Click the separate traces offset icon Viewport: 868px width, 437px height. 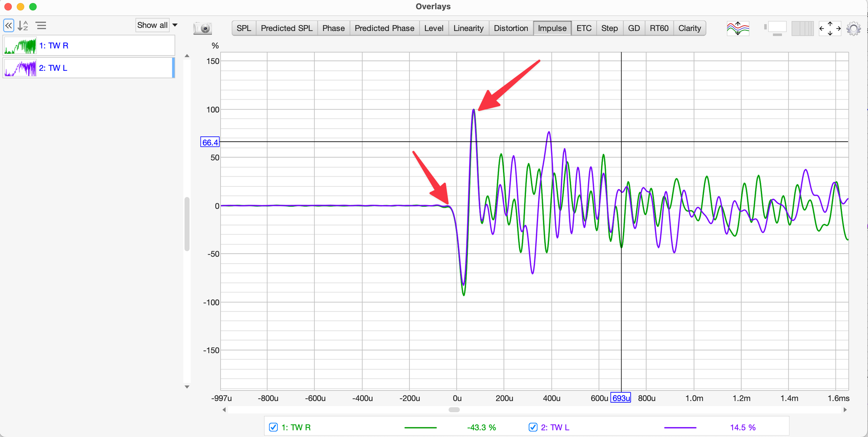(738, 29)
